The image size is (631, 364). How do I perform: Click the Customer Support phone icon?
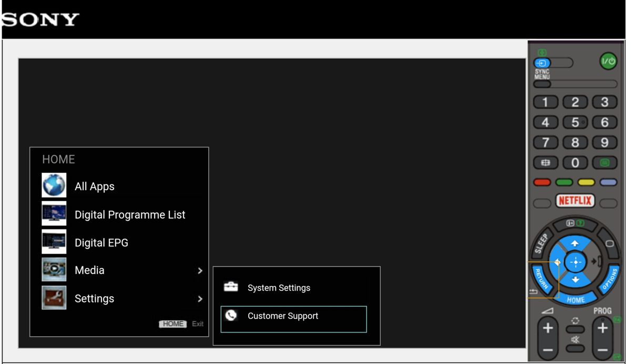231,316
